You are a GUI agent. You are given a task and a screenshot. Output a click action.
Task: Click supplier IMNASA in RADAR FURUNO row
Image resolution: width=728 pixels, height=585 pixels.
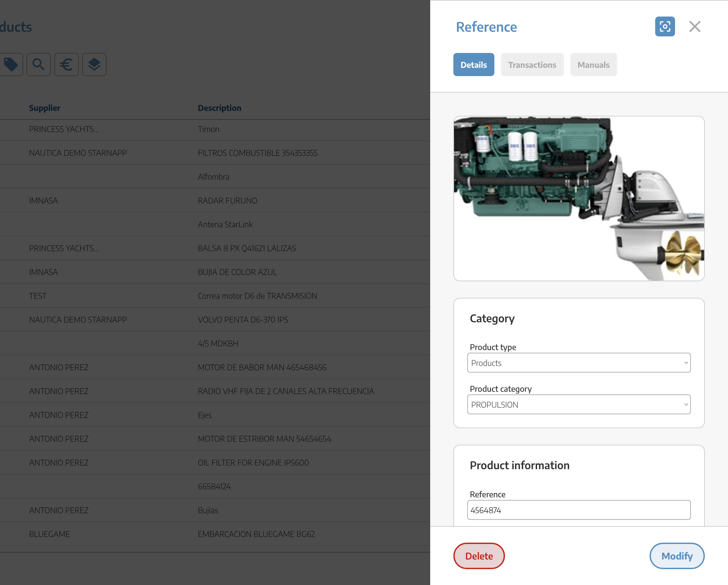point(44,201)
